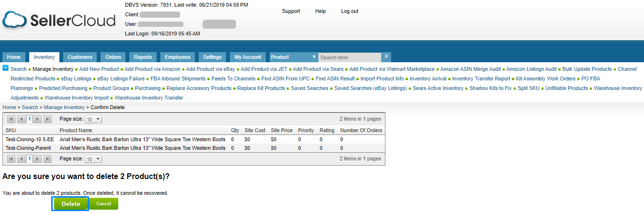Go to next page in top pager
644x213 pixels.
click(x=37, y=119)
